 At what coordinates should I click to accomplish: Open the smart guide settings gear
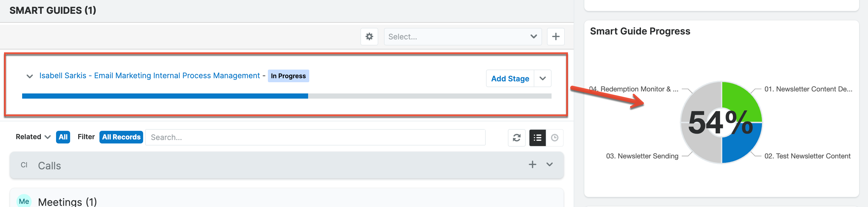[x=369, y=37]
